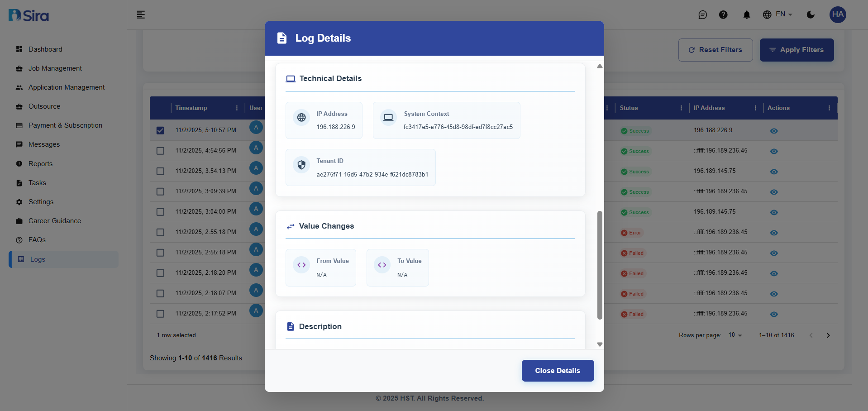Change rows per page from 10
This screenshot has height=411, width=868.
(734, 335)
